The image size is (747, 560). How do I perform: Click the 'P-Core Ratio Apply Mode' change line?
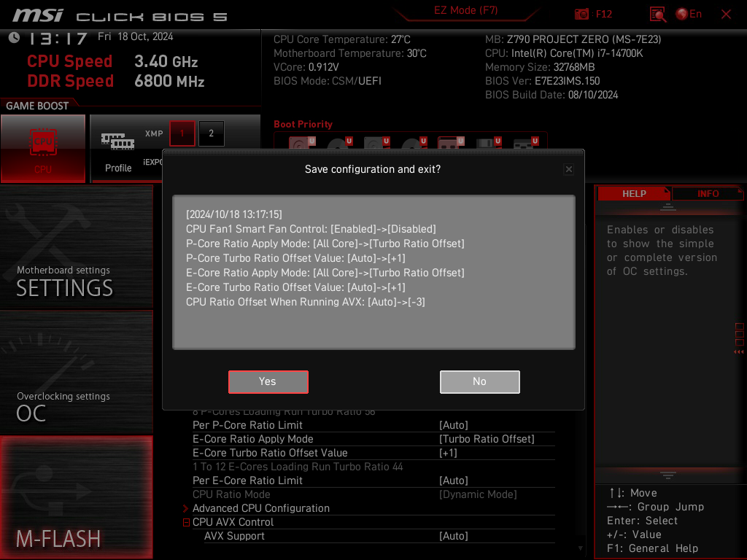pos(325,244)
